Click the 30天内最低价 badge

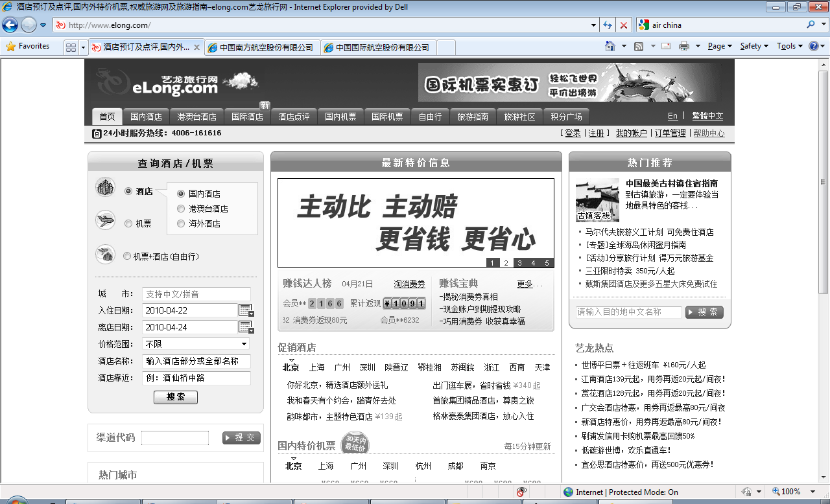(x=355, y=443)
